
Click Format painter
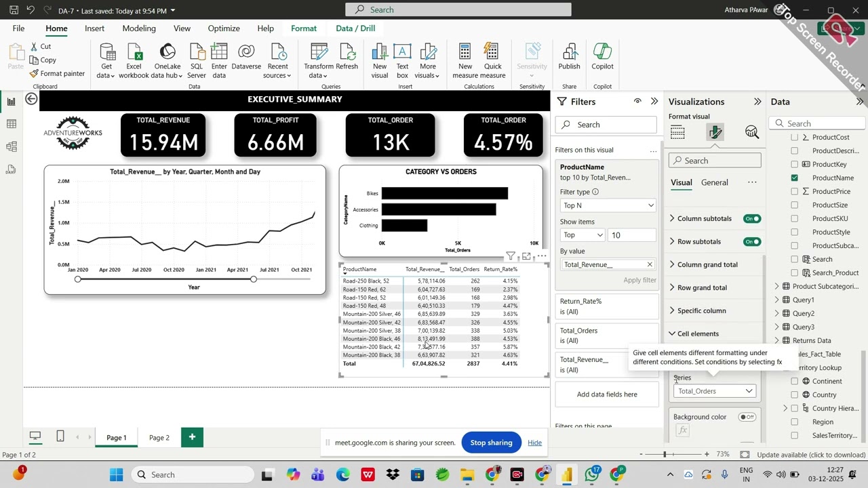pyautogui.click(x=57, y=73)
